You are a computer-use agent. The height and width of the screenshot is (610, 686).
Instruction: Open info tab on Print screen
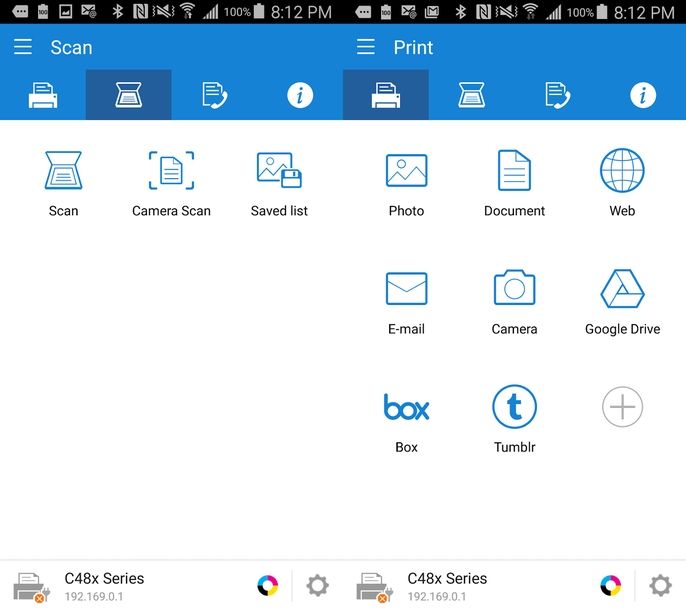click(x=643, y=95)
